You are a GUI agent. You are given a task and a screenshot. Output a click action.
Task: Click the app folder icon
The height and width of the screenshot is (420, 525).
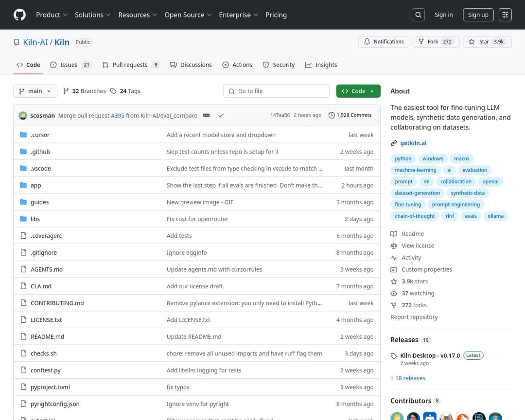coord(23,185)
